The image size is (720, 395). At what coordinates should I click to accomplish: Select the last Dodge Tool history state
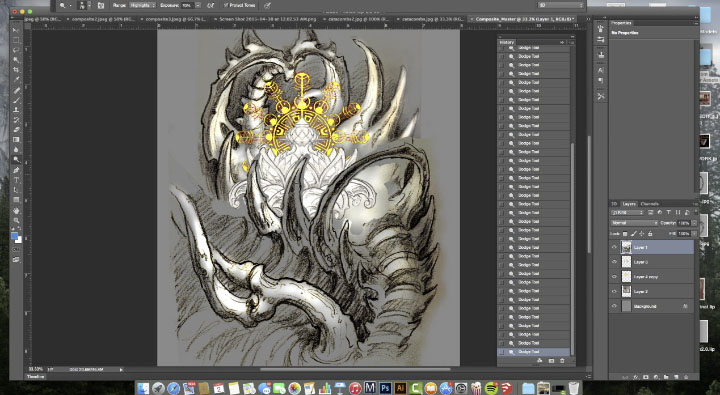click(534, 352)
